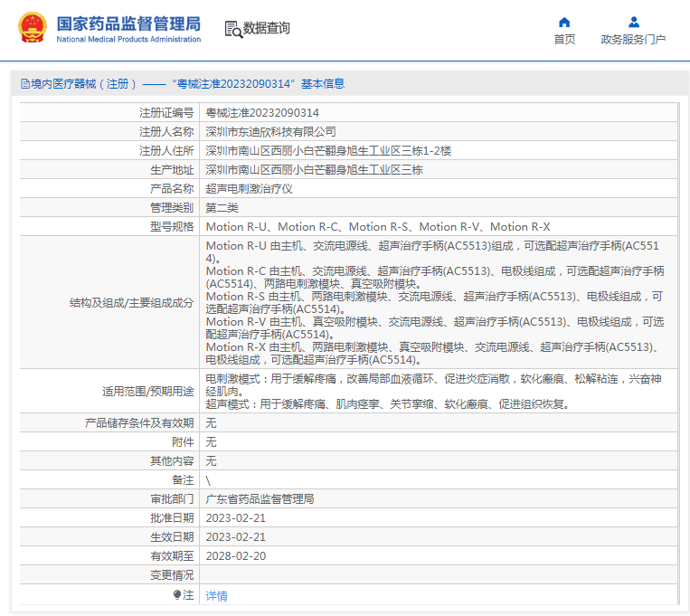Select registration number 粤械注准20232090314 cell

click(x=262, y=113)
